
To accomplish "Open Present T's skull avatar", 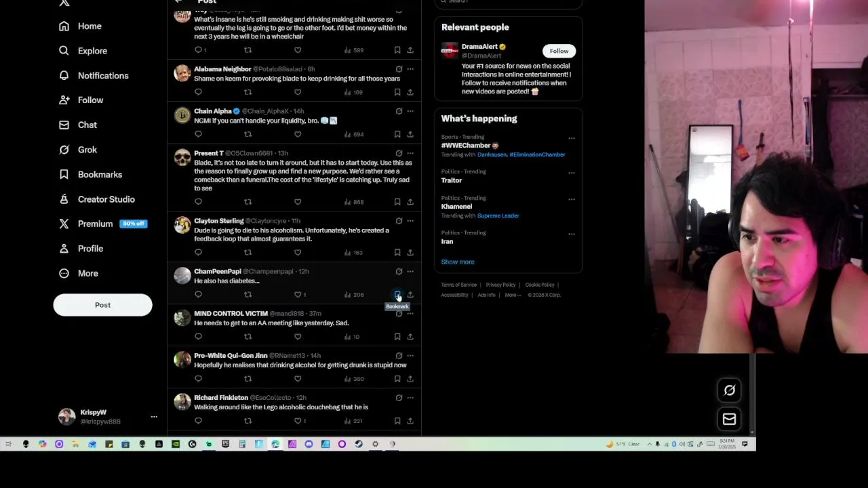I will [x=182, y=158].
